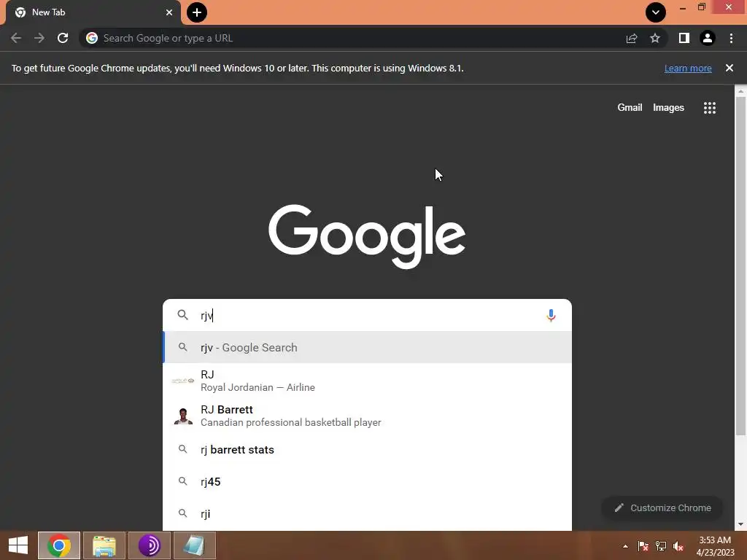Viewport: 747px width, 560px height.
Task: Share this page icon
Action: (632, 38)
